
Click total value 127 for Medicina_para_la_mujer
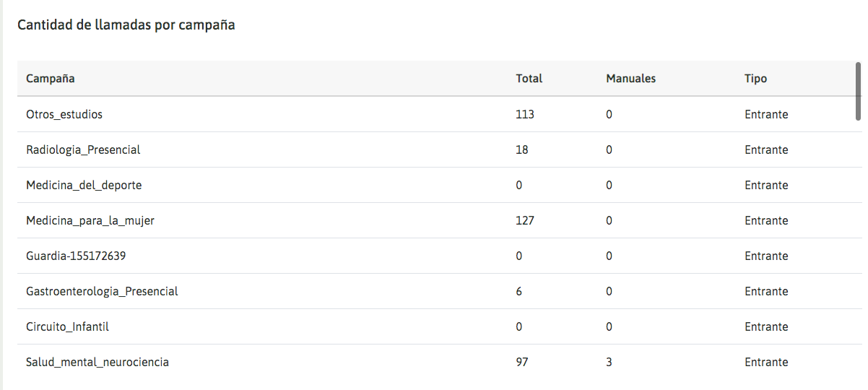(525, 221)
